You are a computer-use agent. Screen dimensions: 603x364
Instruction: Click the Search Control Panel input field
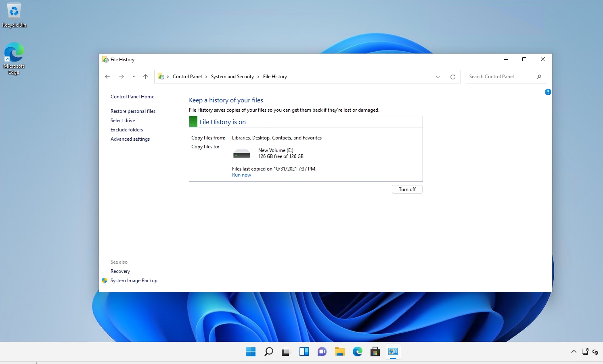pyautogui.click(x=500, y=77)
